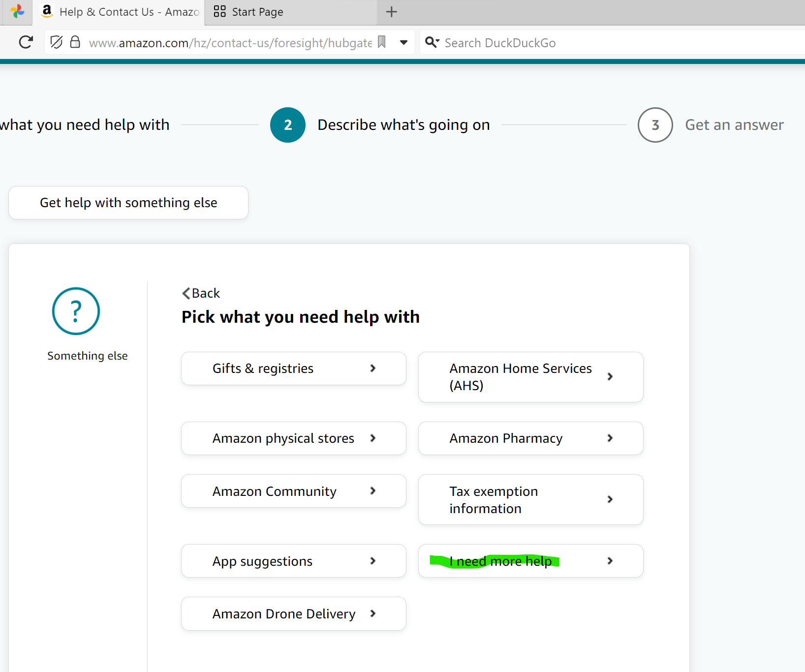The width and height of the screenshot is (805, 672).
Task: Click the step 2 circle indicator
Action: click(288, 125)
